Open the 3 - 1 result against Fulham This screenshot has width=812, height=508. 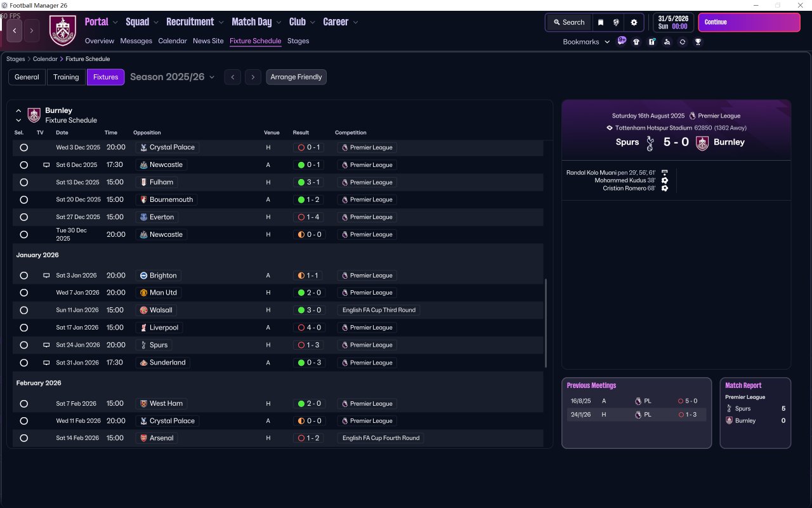point(309,182)
